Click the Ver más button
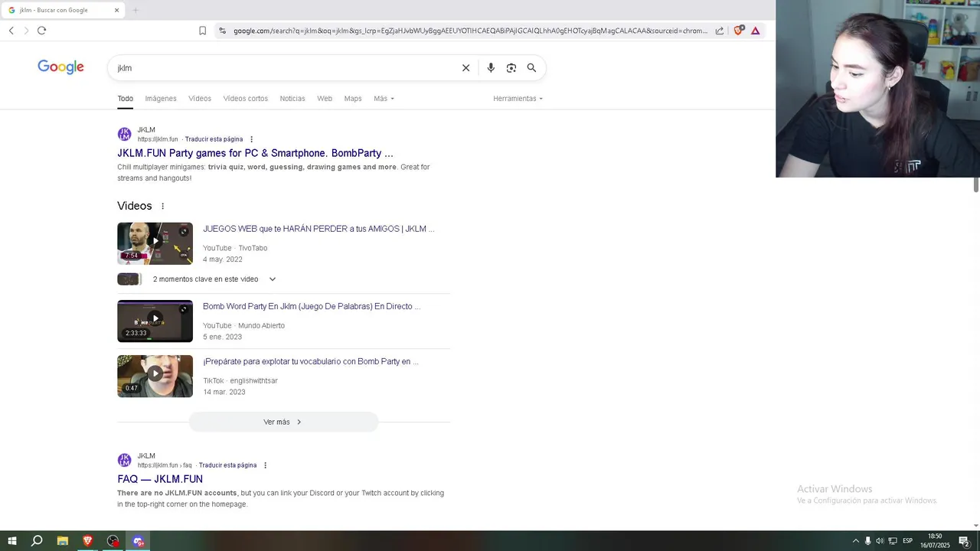Viewport: 980px width, 551px height. tap(283, 422)
